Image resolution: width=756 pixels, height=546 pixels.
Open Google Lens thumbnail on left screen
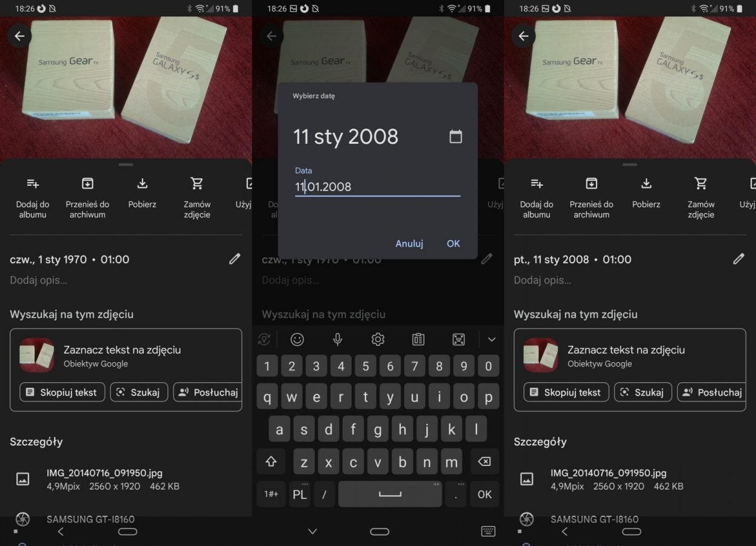click(37, 356)
